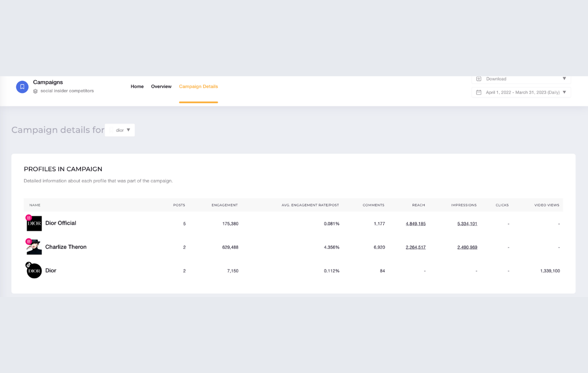588x373 pixels.
Task: Switch to the Overview tab
Action: [161, 87]
